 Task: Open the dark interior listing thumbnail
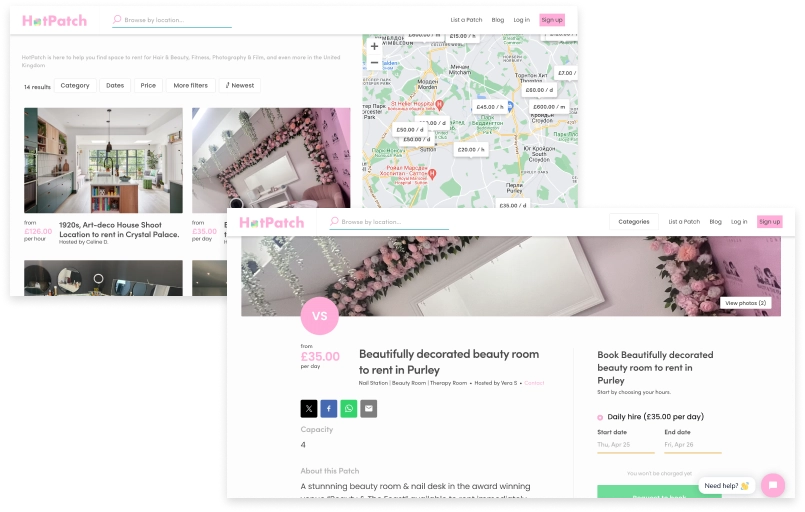click(x=103, y=278)
